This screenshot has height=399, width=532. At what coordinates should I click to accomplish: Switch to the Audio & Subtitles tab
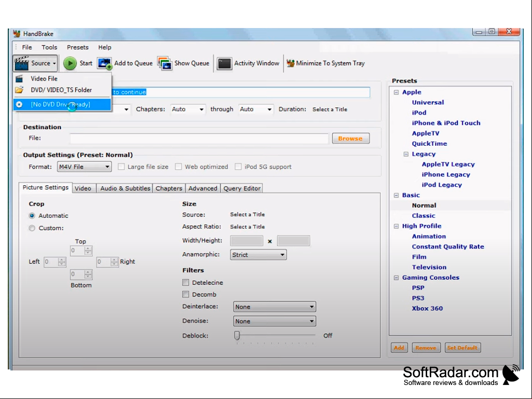pos(125,188)
